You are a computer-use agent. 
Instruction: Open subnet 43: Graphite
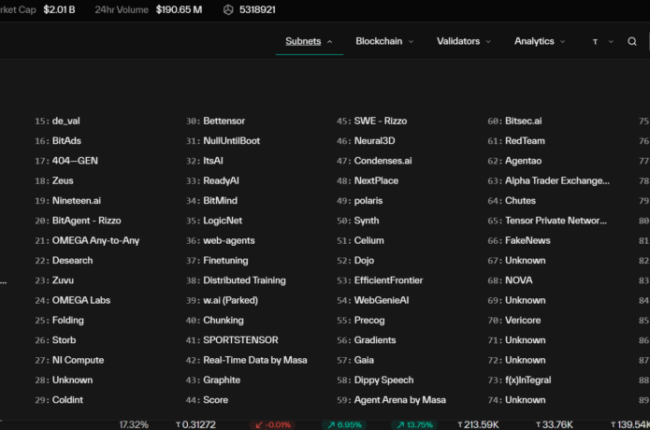point(213,379)
